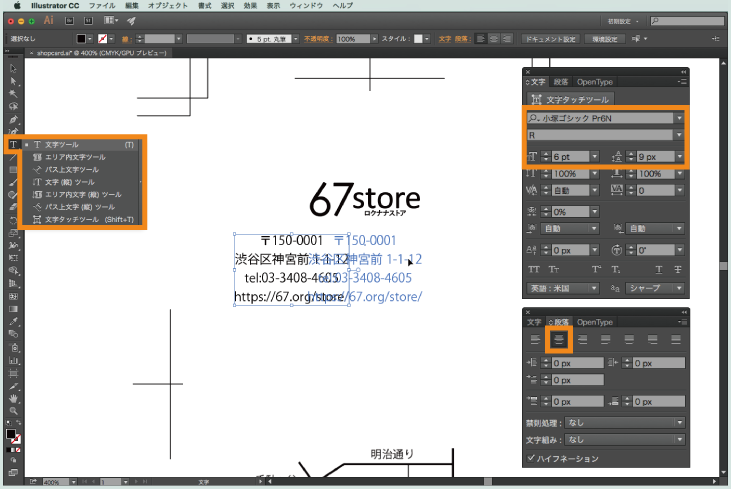Click the 文字 link in control bar

(445, 39)
